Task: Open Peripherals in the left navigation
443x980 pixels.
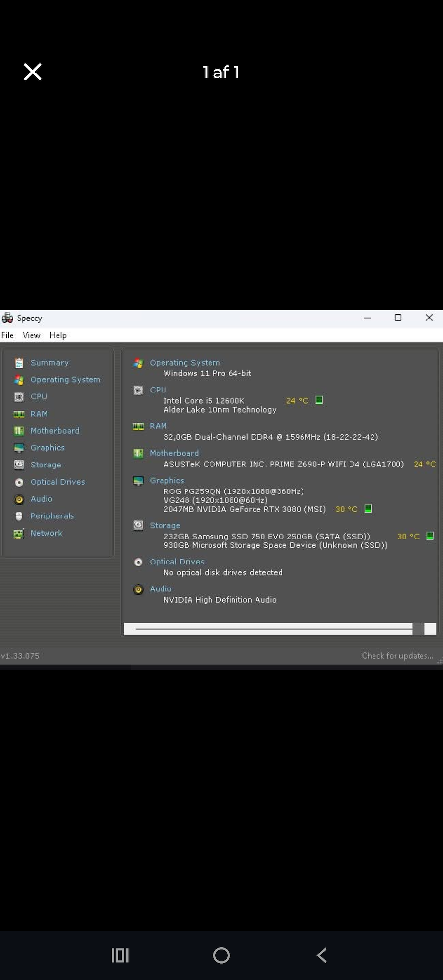Action: [52, 516]
